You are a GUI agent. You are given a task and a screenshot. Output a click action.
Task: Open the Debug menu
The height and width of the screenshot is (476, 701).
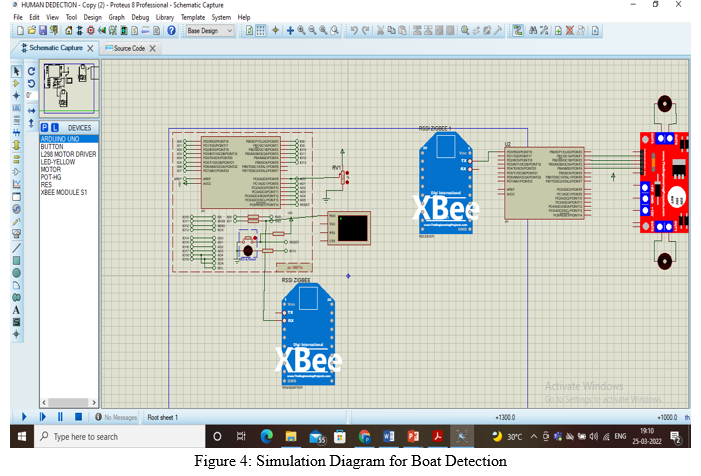click(139, 17)
